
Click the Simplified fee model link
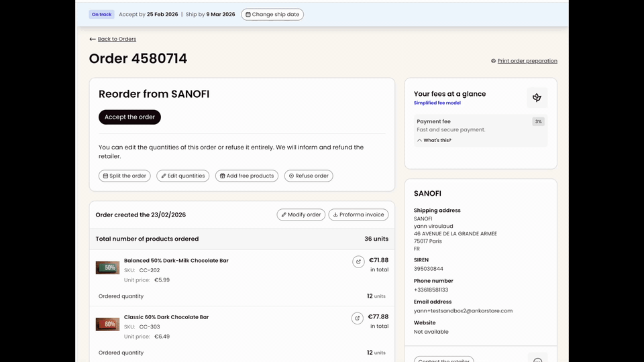[x=437, y=103]
